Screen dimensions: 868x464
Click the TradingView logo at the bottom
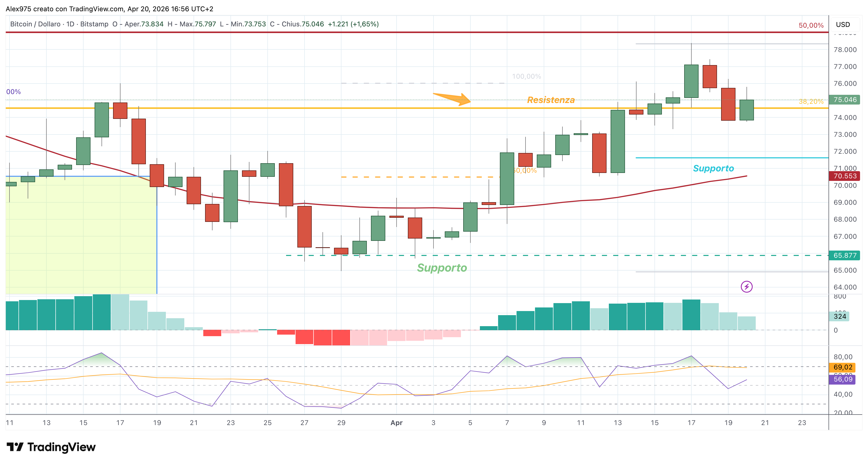tap(51, 447)
